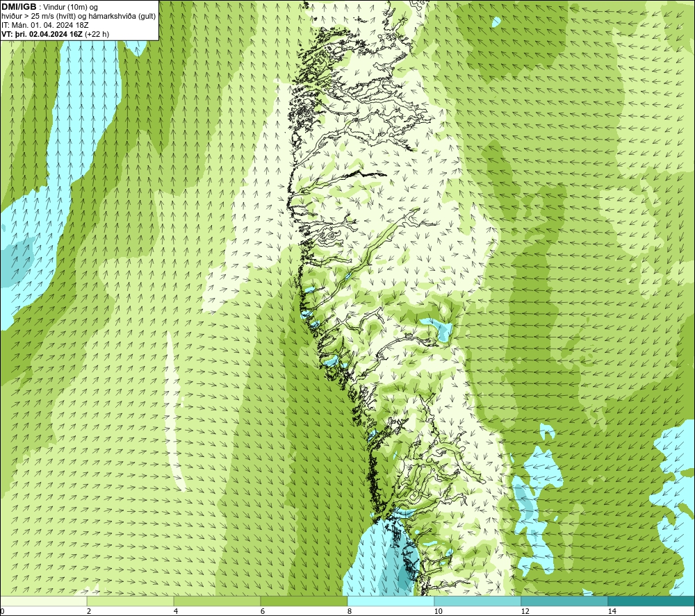Viewport: 695px width, 616px height.
Task: Click the 6–8 m/s darker green color band
Action: coord(304,601)
